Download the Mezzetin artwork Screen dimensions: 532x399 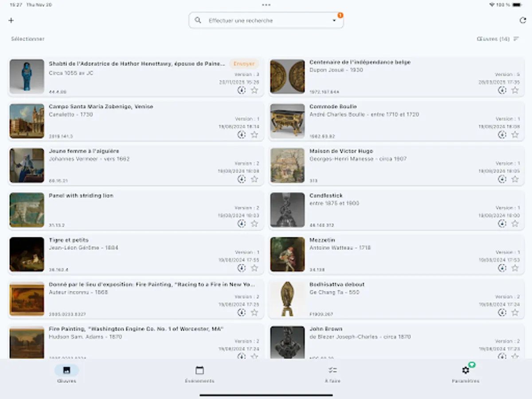502,268
